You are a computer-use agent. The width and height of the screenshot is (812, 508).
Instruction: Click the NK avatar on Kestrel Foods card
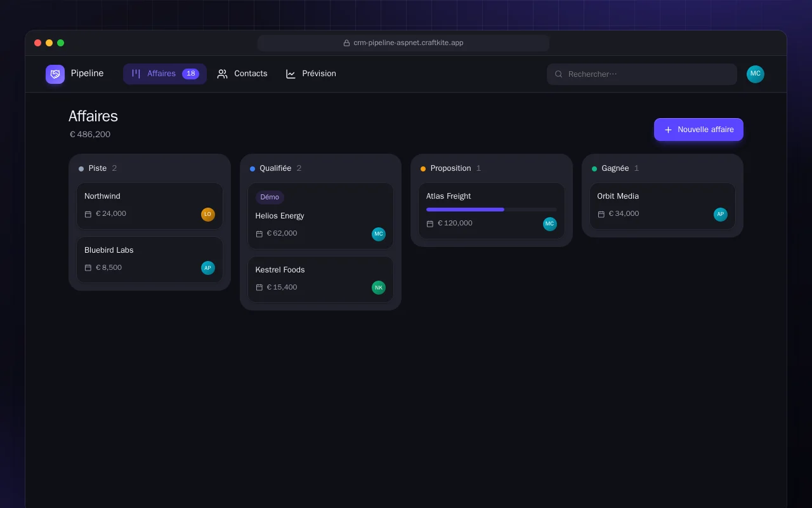379,288
